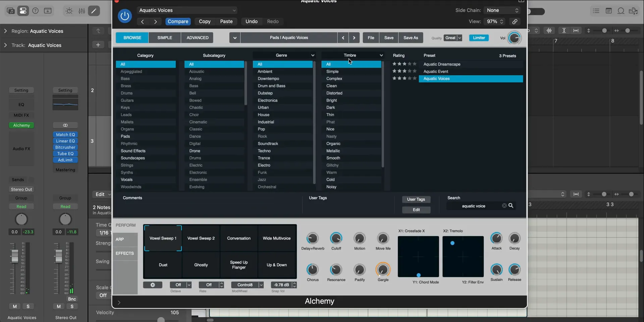This screenshot has width=644, height=322.
Task: Click the Vol knob in Alchemy
Action: point(514,38)
